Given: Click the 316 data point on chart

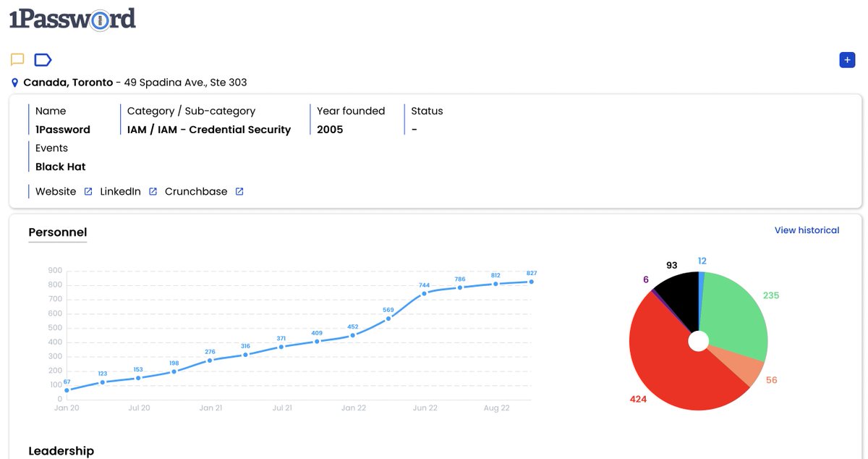Looking at the screenshot, I should point(245,355).
